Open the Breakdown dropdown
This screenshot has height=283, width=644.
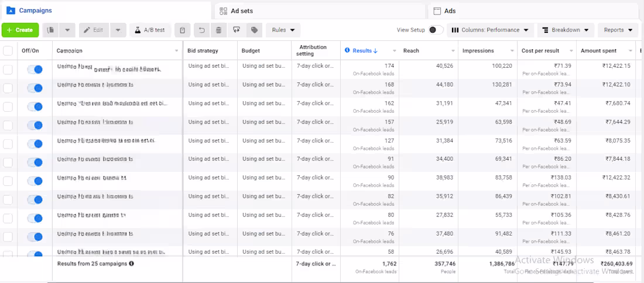(x=566, y=30)
